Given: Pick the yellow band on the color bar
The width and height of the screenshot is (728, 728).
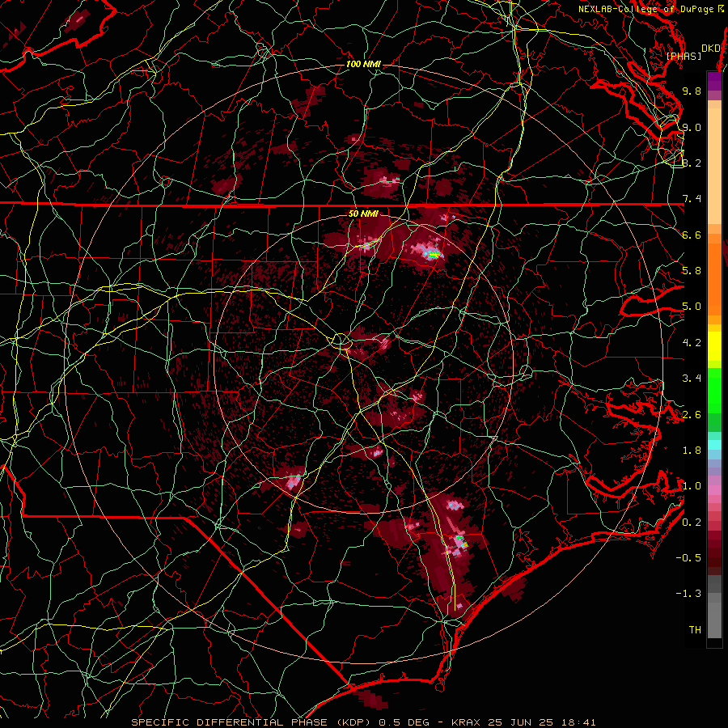Looking at the screenshot, I should [x=714, y=346].
